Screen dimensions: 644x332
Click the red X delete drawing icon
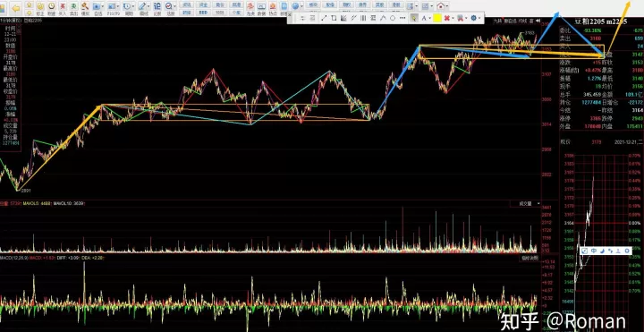(447, 18)
